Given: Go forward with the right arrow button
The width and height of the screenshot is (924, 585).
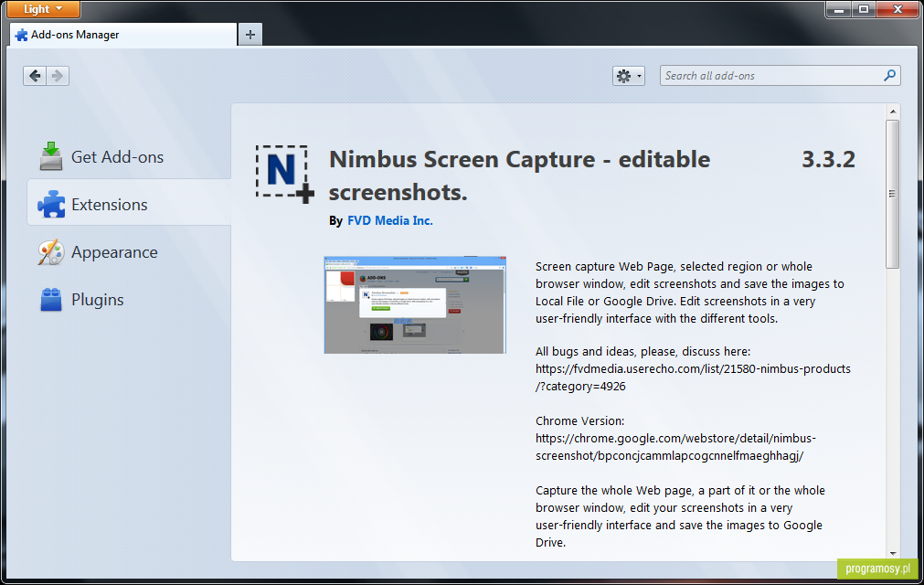Looking at the screenshot, I should click(x=58, y=75).
